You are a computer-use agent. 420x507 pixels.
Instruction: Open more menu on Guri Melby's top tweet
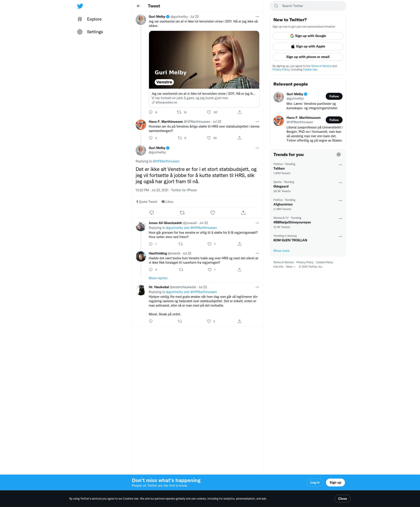tap(257, 17)
